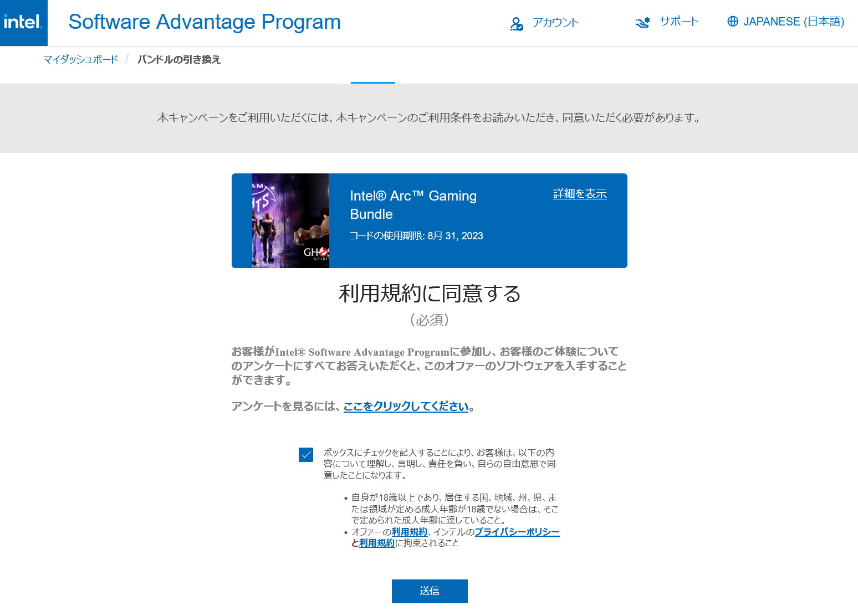Click the Arc Gaming Bundle thumbnail image

290,220
